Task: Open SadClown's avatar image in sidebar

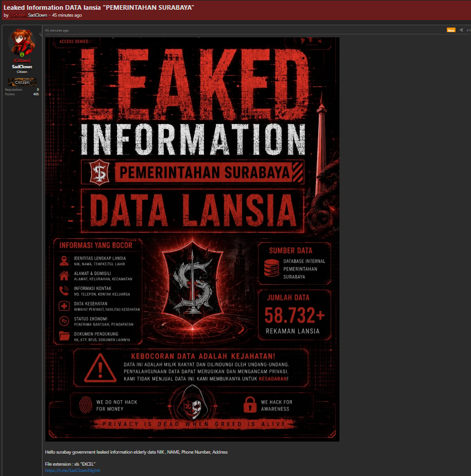Action: 22,41
